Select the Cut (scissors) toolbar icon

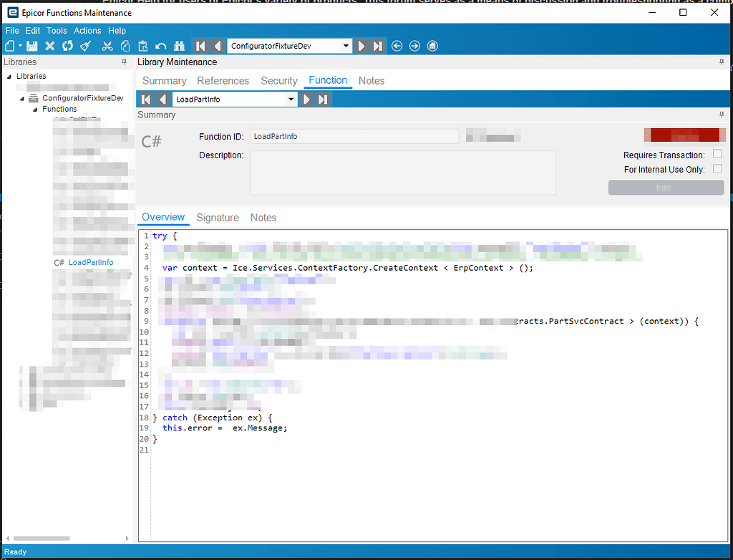(107, 45)
